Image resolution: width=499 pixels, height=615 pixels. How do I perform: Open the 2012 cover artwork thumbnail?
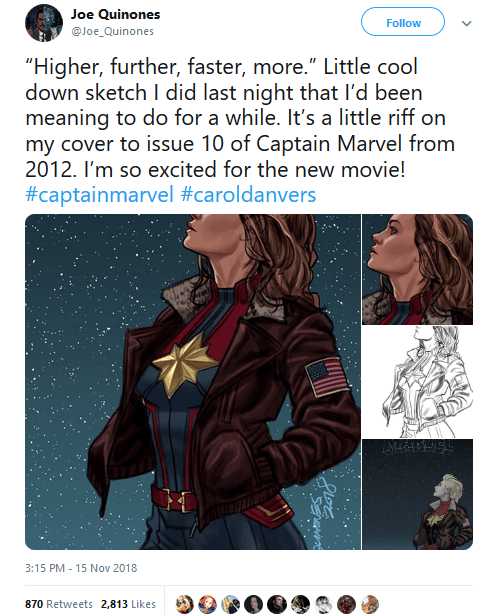417,495
